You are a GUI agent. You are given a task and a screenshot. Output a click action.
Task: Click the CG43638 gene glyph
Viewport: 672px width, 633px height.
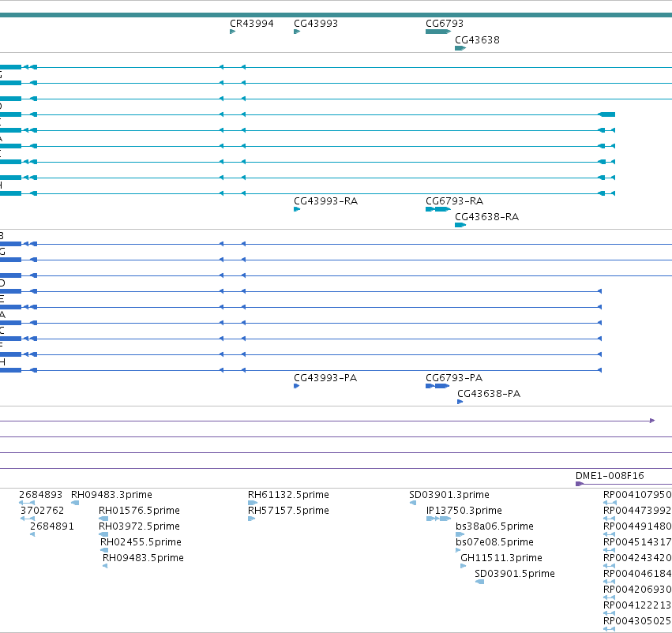(x=460, y=48)
